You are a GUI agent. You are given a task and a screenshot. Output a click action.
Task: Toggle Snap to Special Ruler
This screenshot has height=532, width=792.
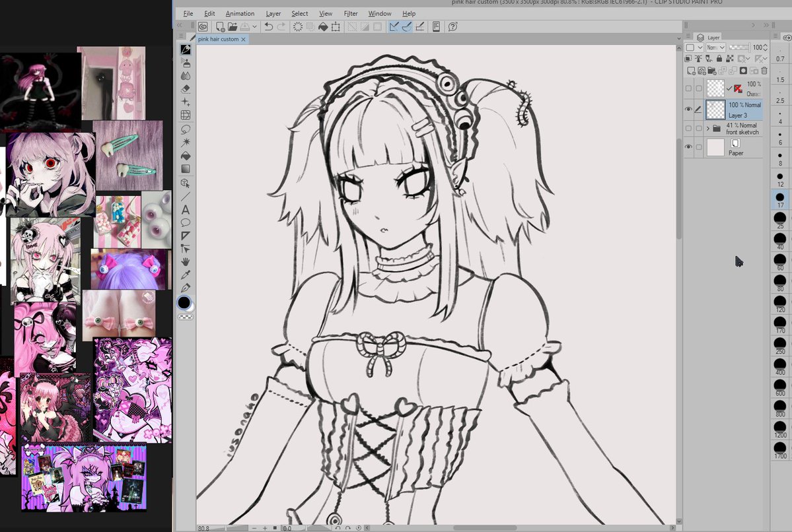click(407, 27)
